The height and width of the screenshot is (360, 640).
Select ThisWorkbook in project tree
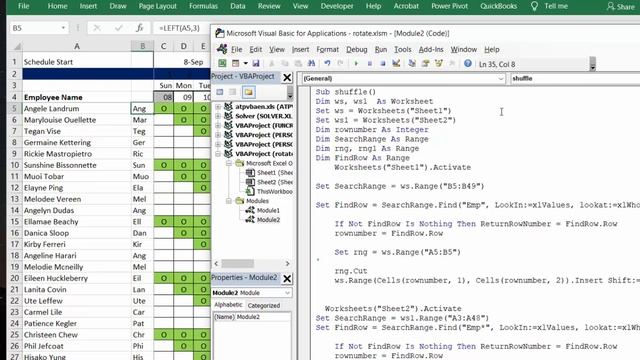click(x=269, y=191)
